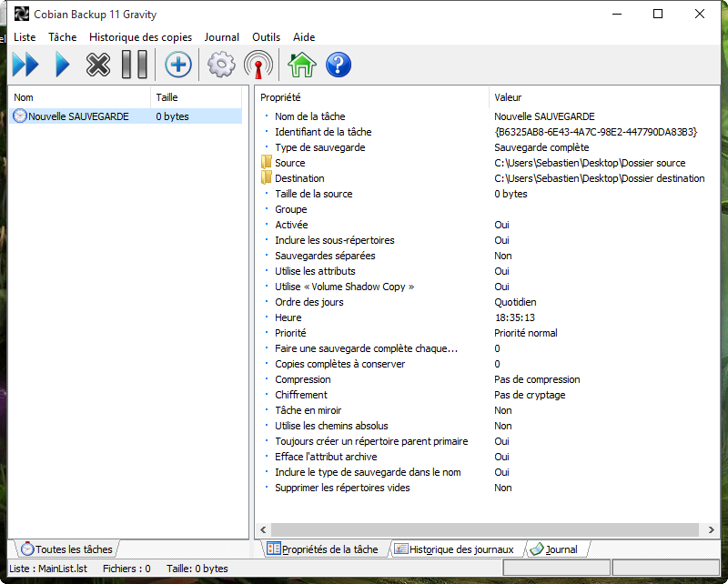Select Inclure les sous-répertoires property
Viewport: 728px width, 584px height.
tap(334, 240)
